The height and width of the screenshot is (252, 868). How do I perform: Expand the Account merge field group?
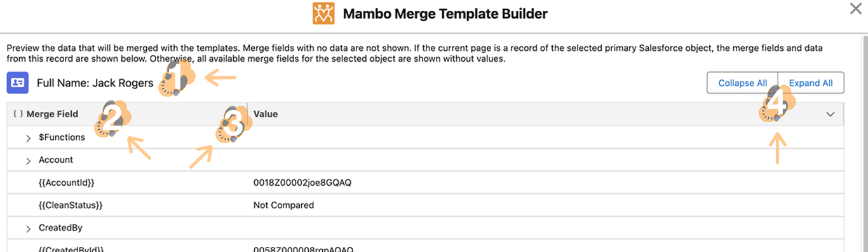click(x=29, y=160)
